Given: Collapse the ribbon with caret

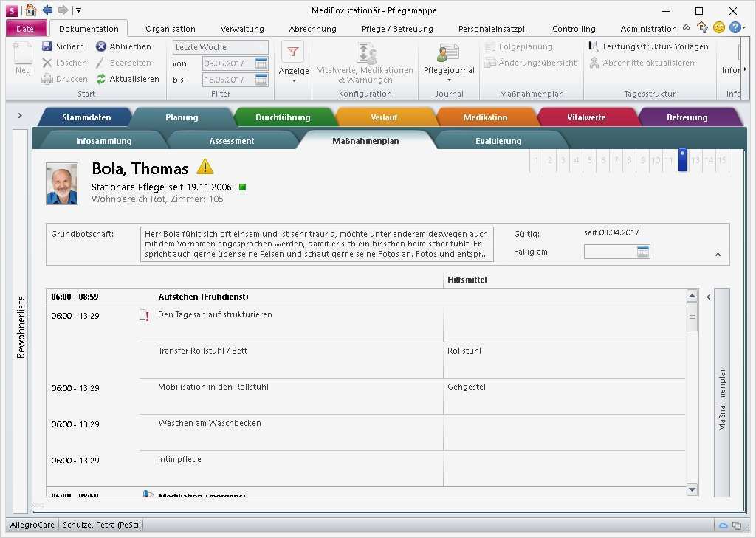Looking at the screenshot, I should [x=687, y=27].
